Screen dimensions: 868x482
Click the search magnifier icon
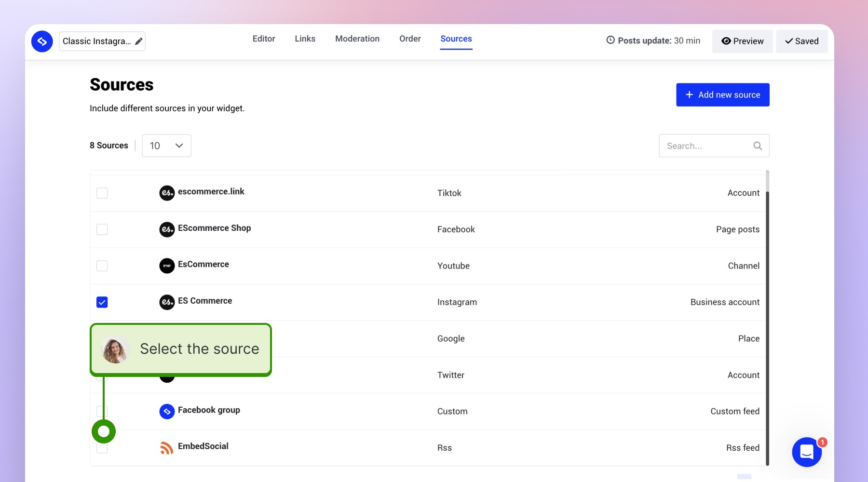[757, 146]
